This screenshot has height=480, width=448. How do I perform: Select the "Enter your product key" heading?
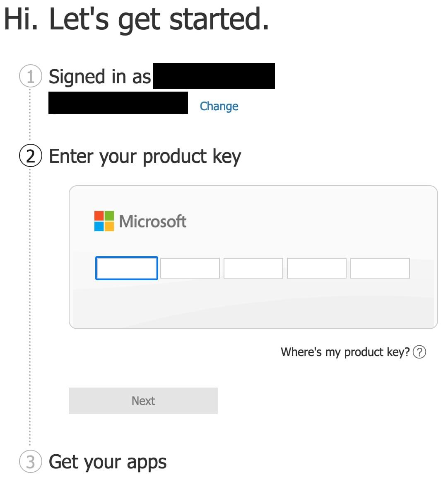[145, 157]
